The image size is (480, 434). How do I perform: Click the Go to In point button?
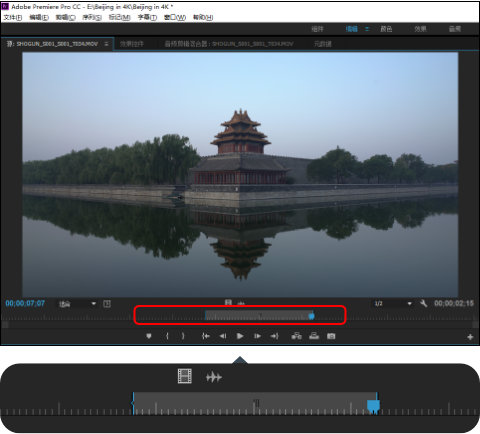pyautogui.click(x=206, y=336)
